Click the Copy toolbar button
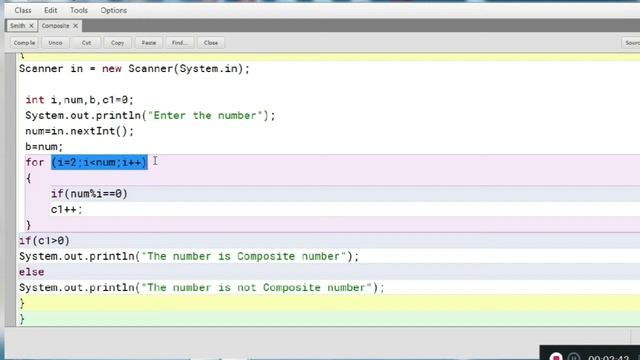 click(x=118, y=42)
